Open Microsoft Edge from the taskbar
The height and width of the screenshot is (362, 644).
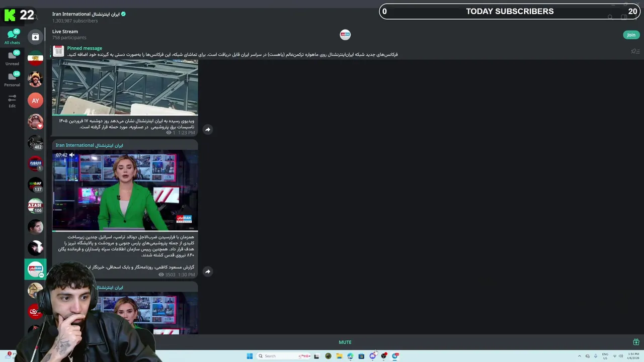pos(350,356)
